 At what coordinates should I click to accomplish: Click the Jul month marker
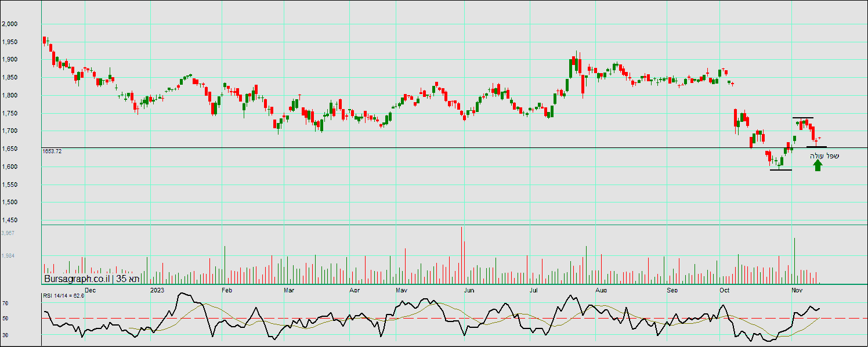point(533,289)
